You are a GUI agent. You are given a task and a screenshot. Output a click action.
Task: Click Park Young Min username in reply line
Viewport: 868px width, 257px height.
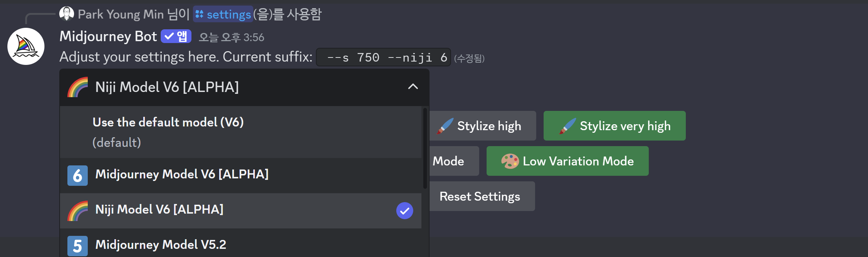pyautogui.click(x=121, y=14)
